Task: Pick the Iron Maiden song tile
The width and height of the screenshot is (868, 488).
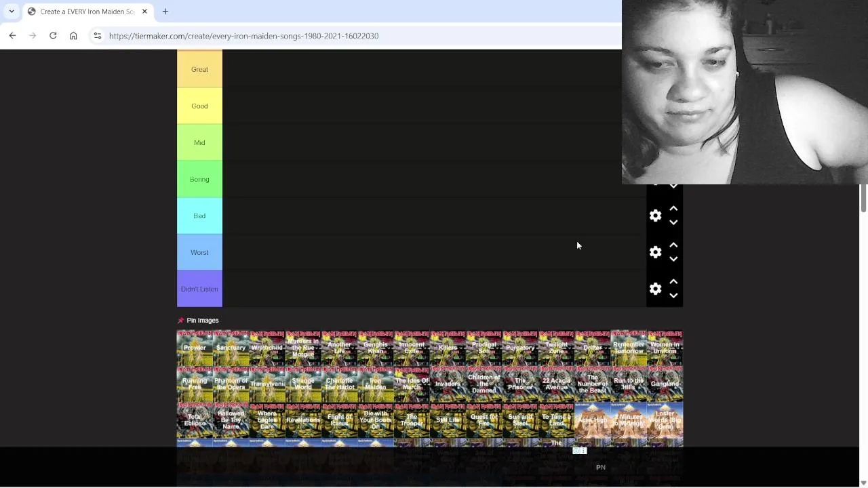Action: point(376,384)
